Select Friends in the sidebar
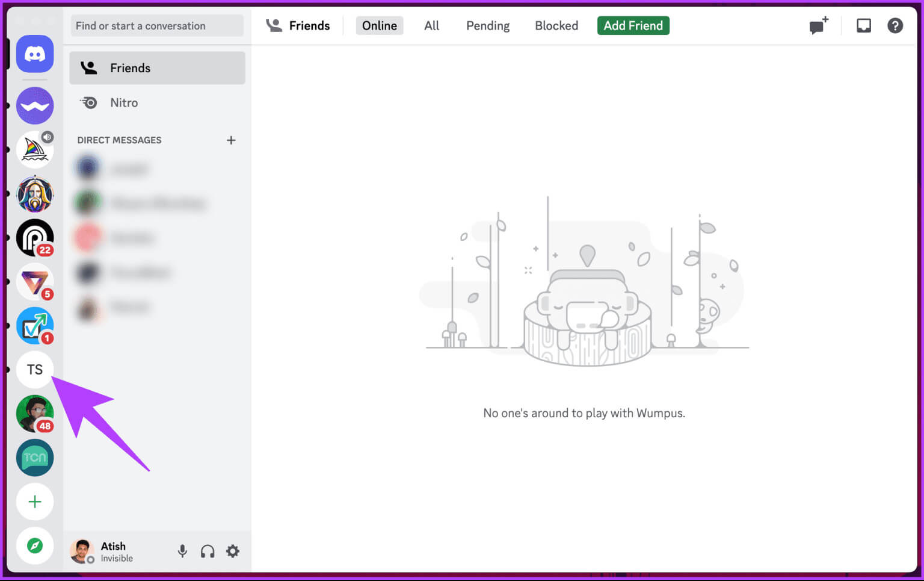 158,68
